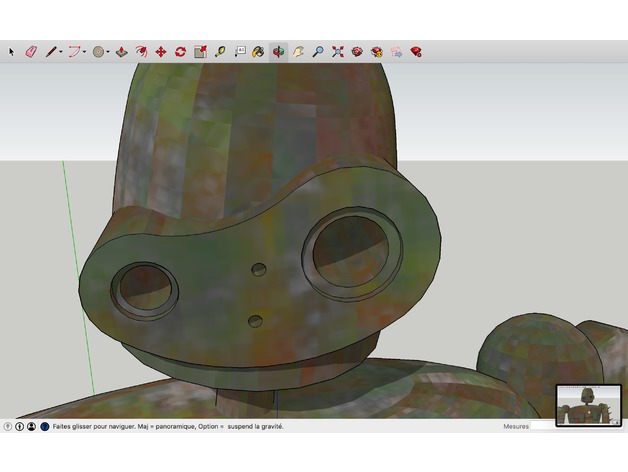Open the Instructor help status icon
This screenshot has width=628, height=472.
(x=44, y=427)
